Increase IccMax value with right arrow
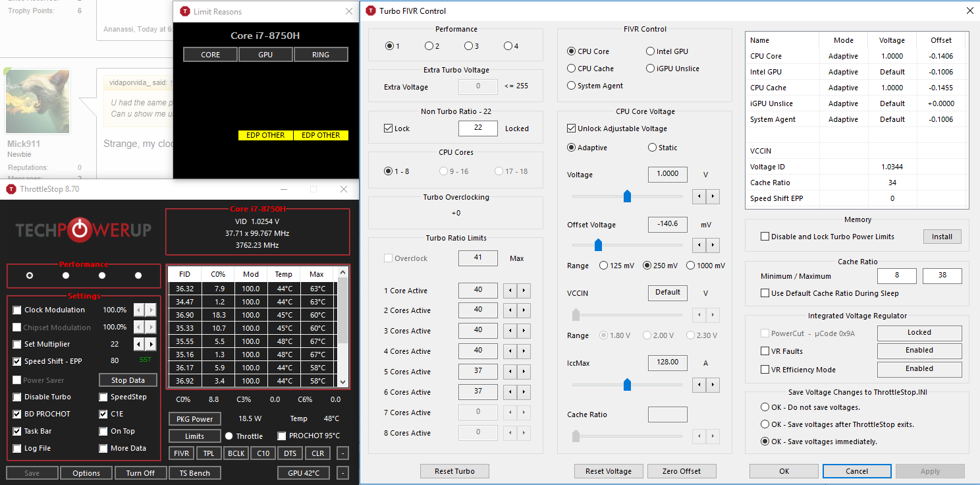Screen dimensions: 980x485 coord(713,384)
